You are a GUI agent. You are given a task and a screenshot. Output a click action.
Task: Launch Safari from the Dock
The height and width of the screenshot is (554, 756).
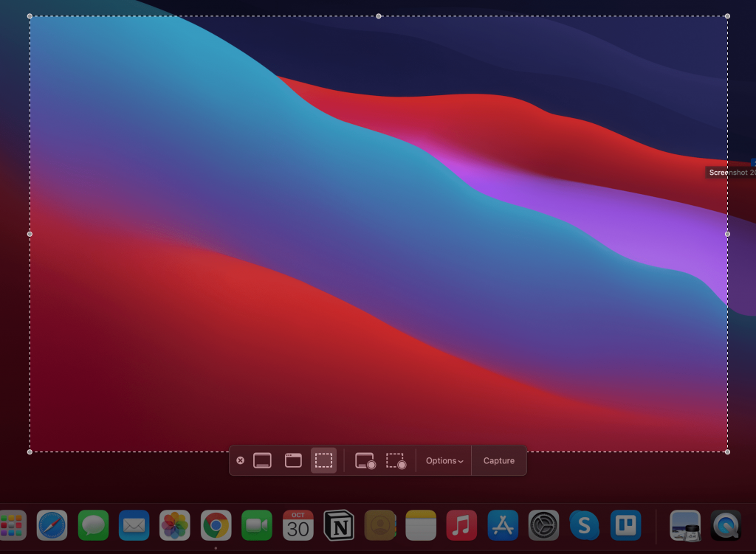52,525
